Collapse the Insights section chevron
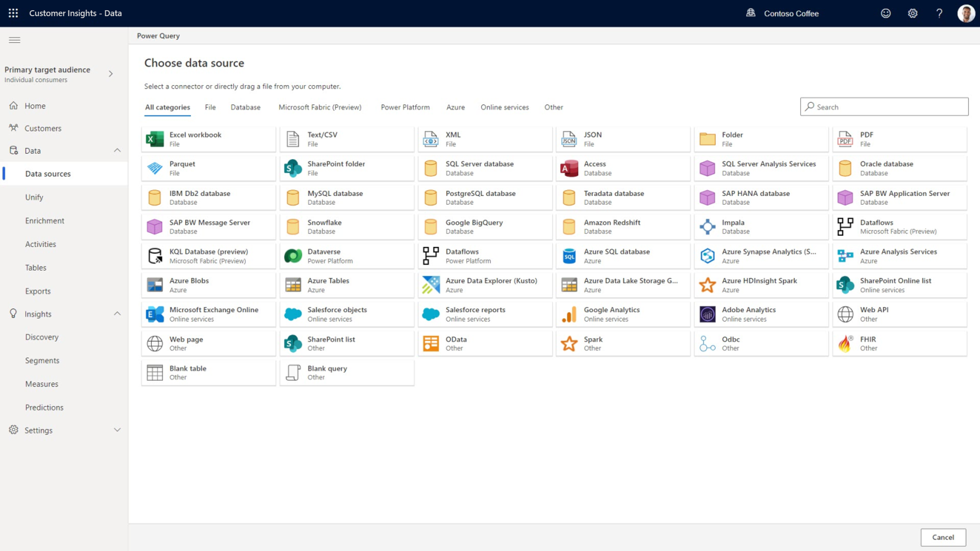980x551 pixels. click(117, 313)
